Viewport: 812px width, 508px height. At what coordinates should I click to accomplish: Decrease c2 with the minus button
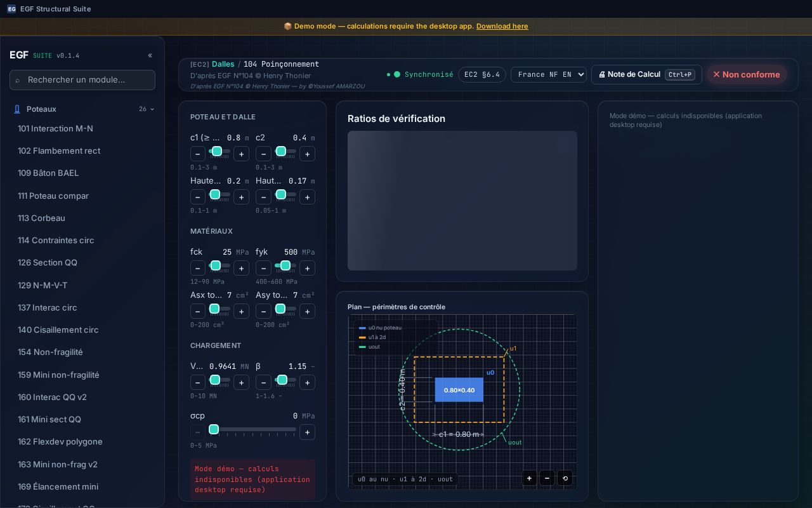pos(263,154)
